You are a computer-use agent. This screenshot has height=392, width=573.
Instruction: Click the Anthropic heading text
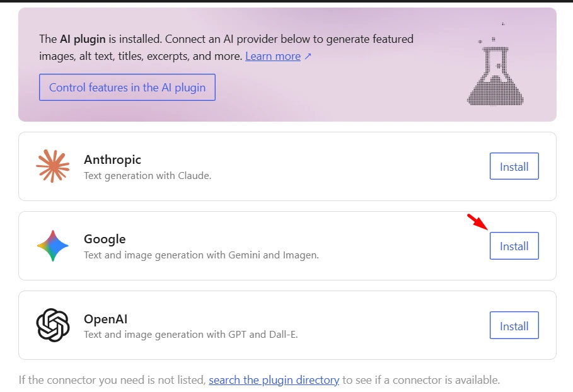coord(113,159)
